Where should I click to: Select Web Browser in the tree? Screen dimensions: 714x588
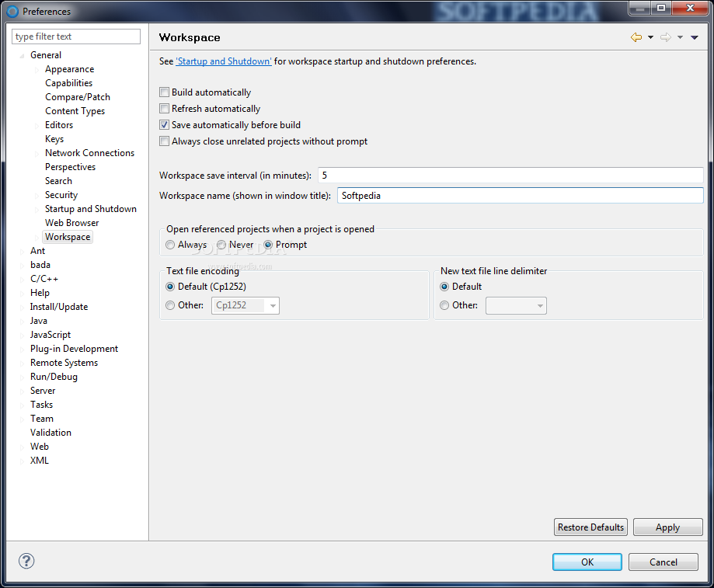(x=71, y=223)
